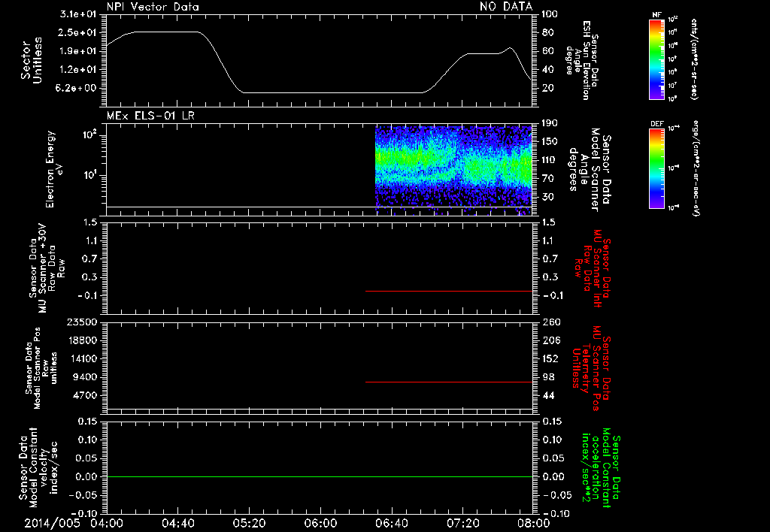Click the '1.2e+01' sector tick value
770x532 pixels.
78,70
